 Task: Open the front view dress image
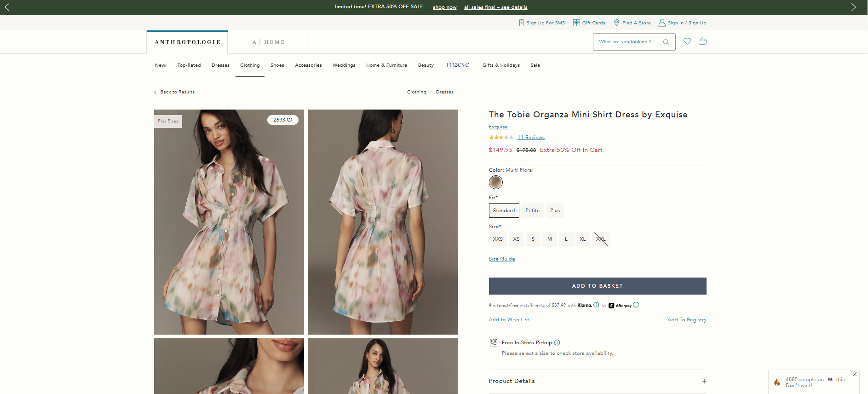point(229,222)
